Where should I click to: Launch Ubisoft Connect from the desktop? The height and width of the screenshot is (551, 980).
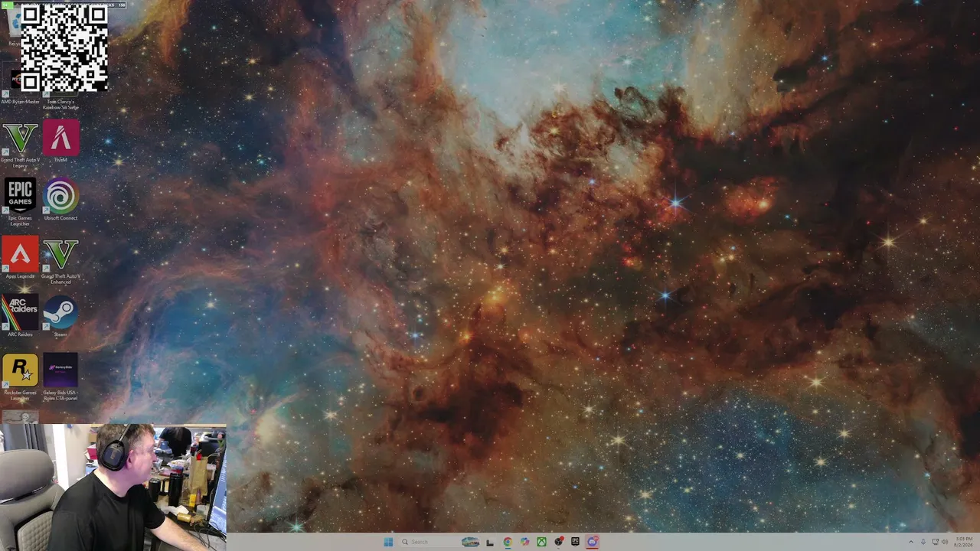[60, 197]
